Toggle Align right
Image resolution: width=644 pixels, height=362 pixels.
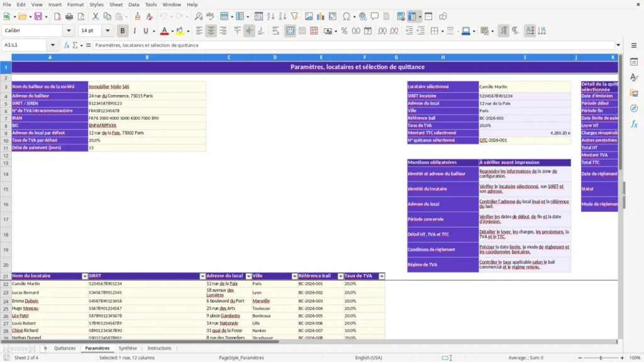pyautogui.click(x=223, y=31)
